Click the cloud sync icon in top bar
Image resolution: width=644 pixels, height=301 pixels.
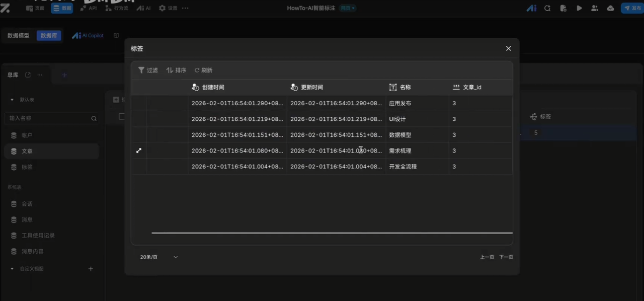click(x=610, y=8)
